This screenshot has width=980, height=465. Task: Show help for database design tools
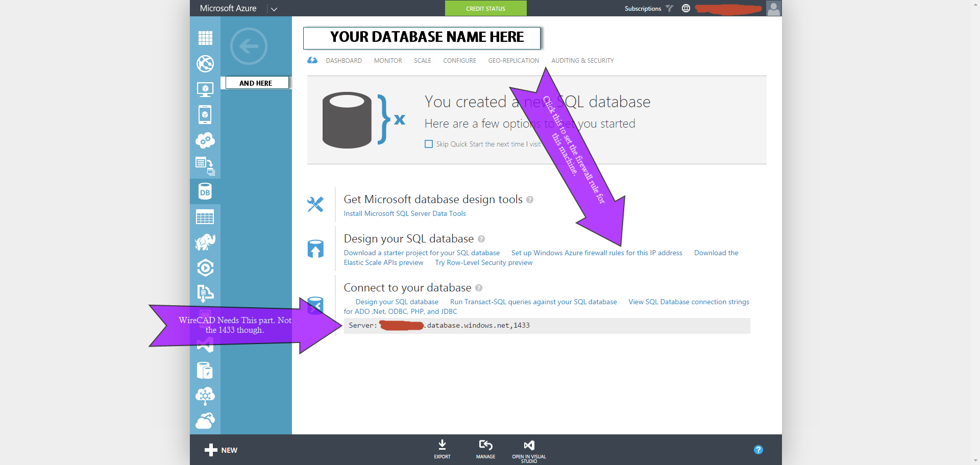click(530, 200)
